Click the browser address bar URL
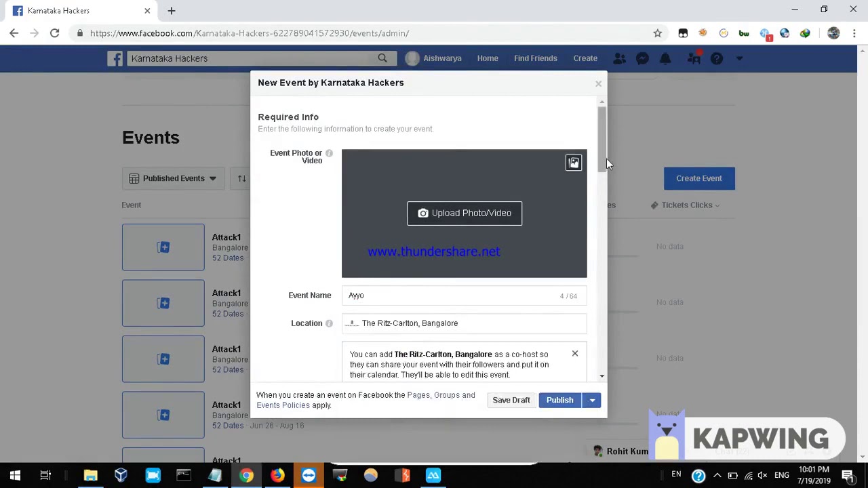 [x=249, y=33]
